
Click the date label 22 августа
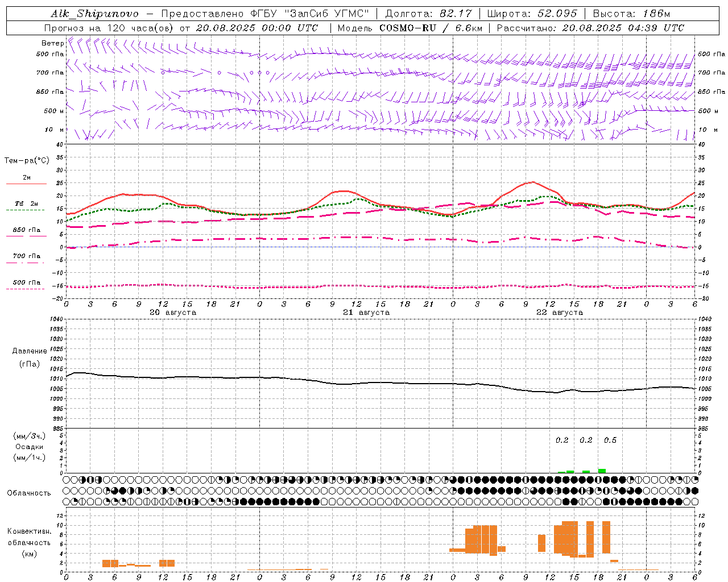tap(560, 313)
